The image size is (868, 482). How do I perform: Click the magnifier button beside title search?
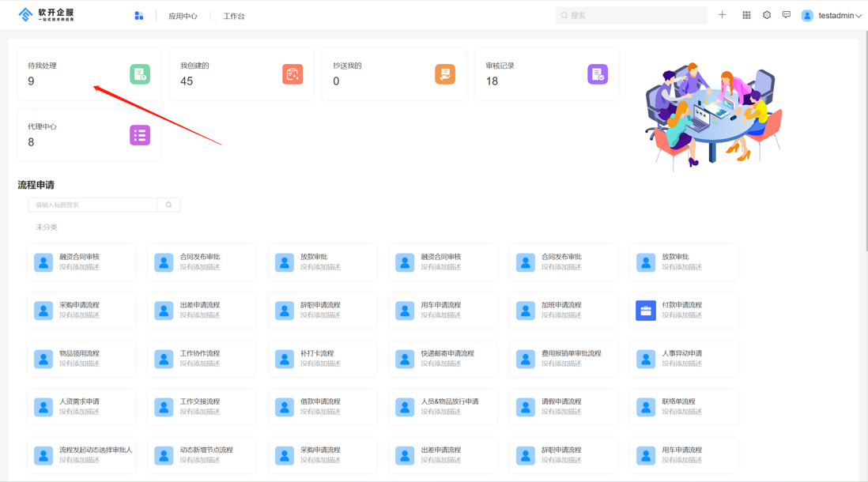(x=169, y=205)
